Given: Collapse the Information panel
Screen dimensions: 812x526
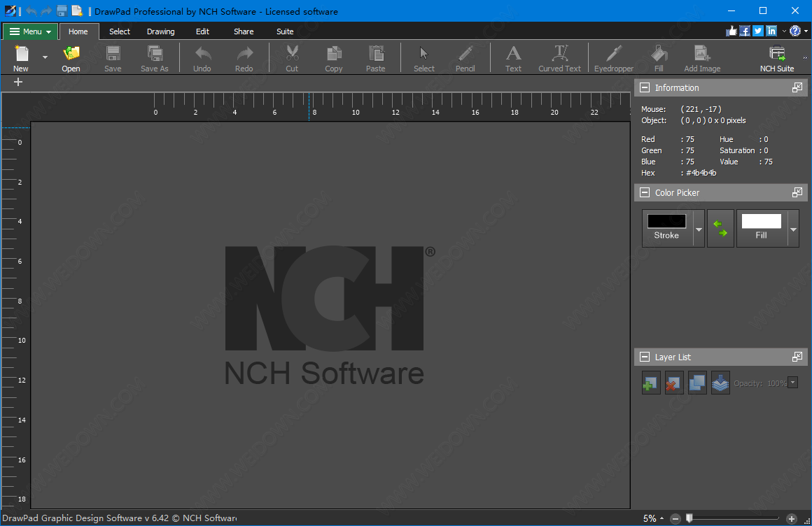Looking at the screenshot, I should pos(645,87).
